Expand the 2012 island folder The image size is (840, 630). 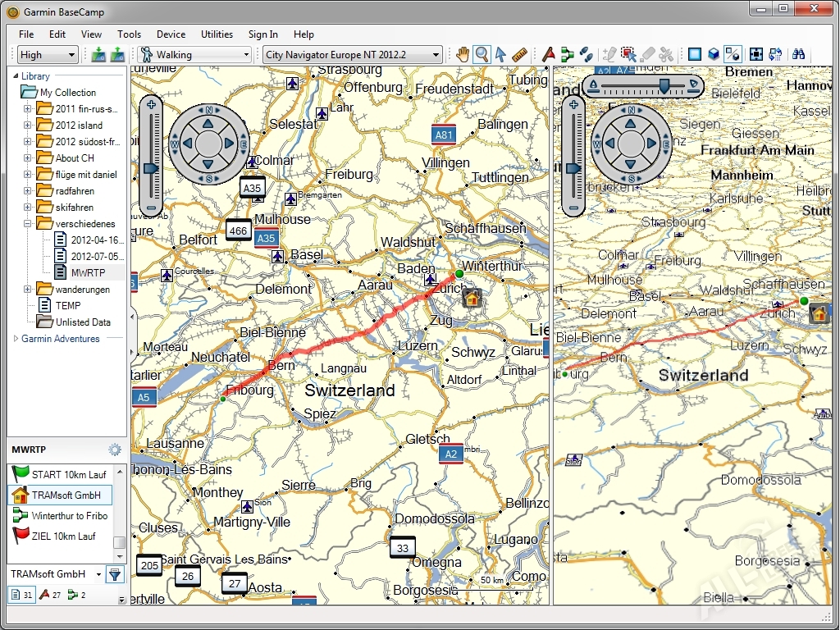tap(27, 126)
